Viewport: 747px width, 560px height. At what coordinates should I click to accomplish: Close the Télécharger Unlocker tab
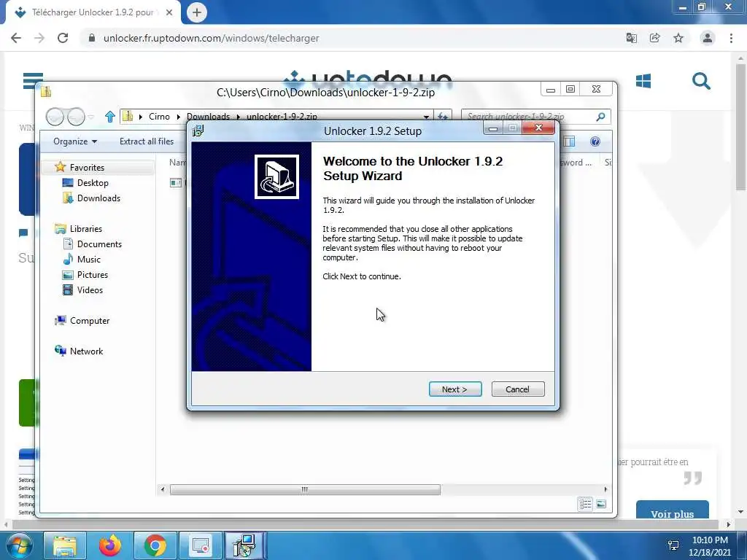(x=169, y=12)
